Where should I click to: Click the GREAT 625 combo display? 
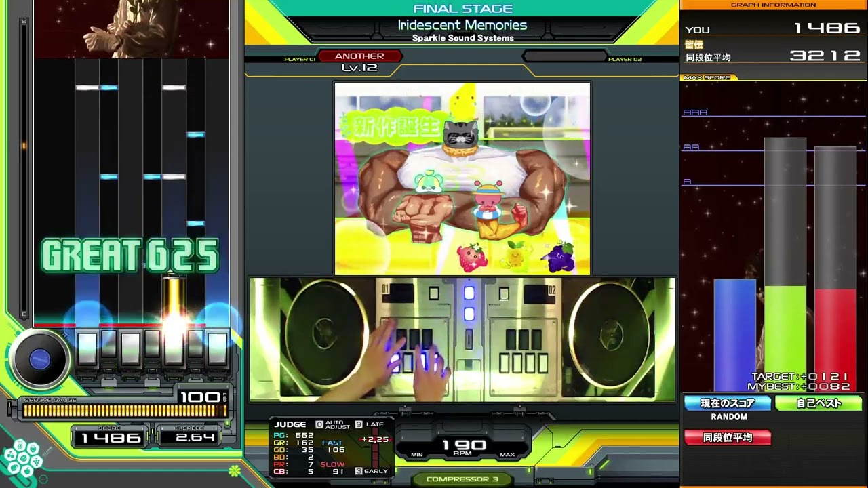(130, 256)
